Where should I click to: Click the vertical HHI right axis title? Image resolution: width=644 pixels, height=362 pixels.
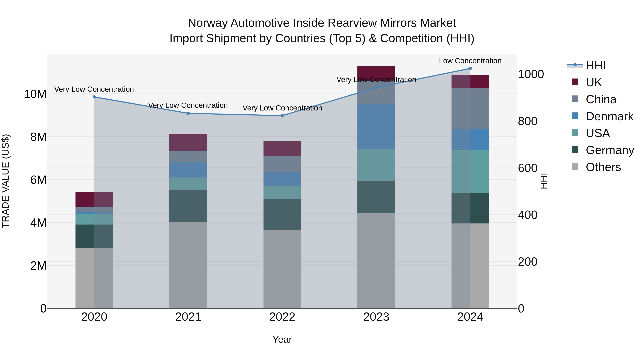pos(544,181)
